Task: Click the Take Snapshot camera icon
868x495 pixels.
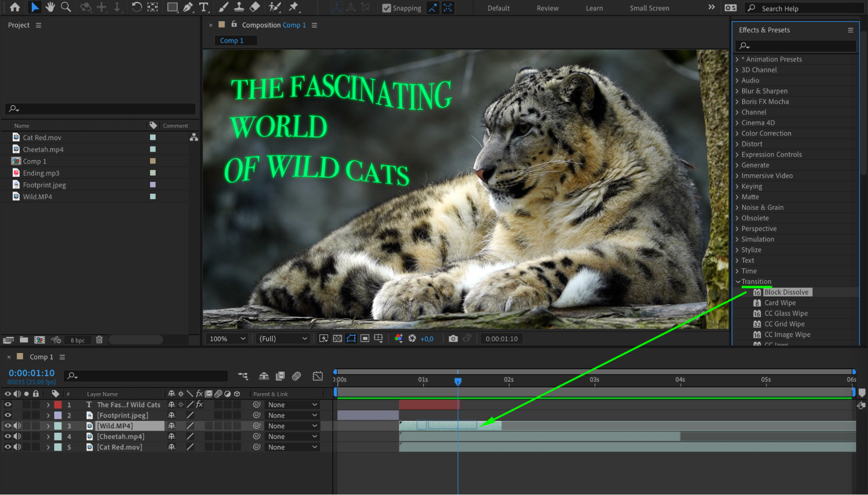Action: click(453, 339)
